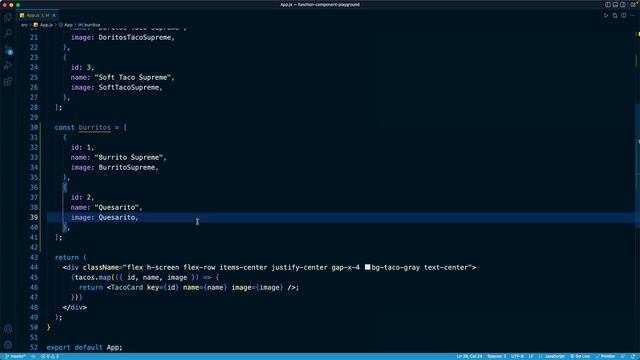Click the master branch in status bar

click(x=16, y=356)
